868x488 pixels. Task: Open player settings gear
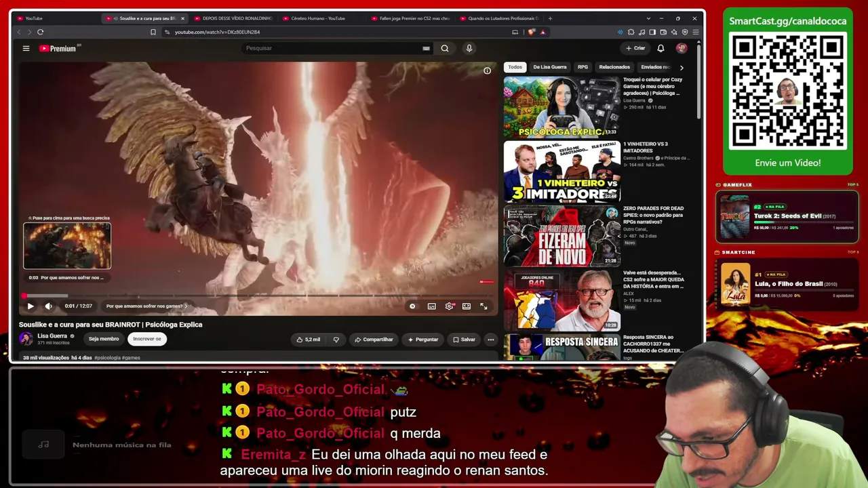(x=449, y=306)
